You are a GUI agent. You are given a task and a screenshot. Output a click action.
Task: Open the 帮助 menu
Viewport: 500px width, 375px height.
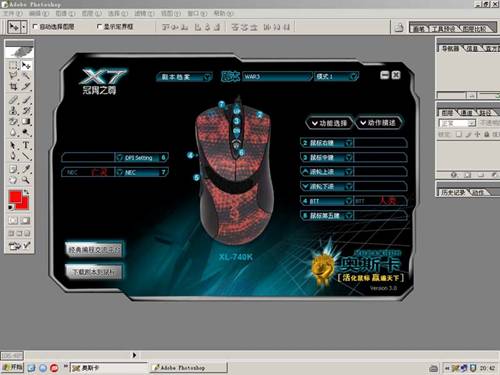[223, 13]
